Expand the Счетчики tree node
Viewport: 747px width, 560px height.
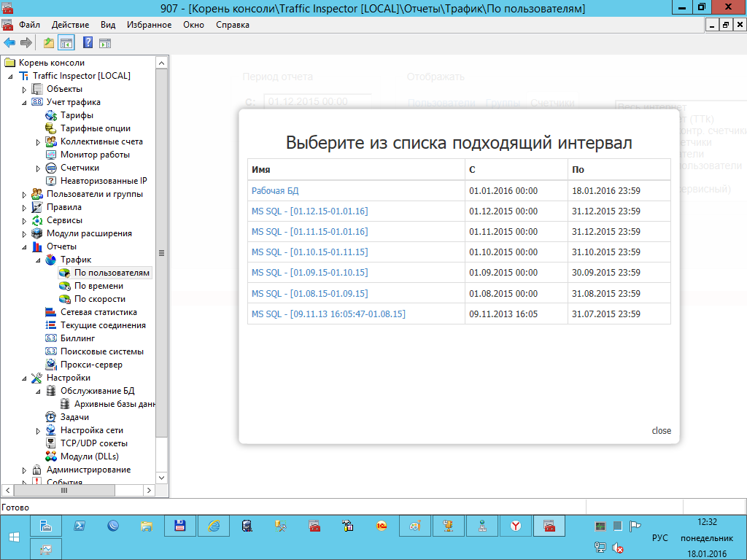pyautogui.click(x=38, y=168)
